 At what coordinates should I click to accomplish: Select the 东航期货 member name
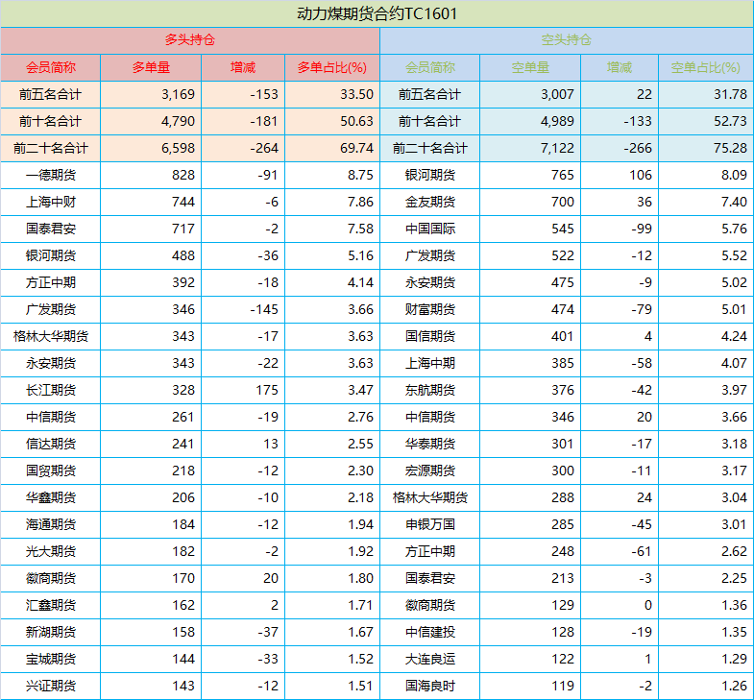point(430,390)
